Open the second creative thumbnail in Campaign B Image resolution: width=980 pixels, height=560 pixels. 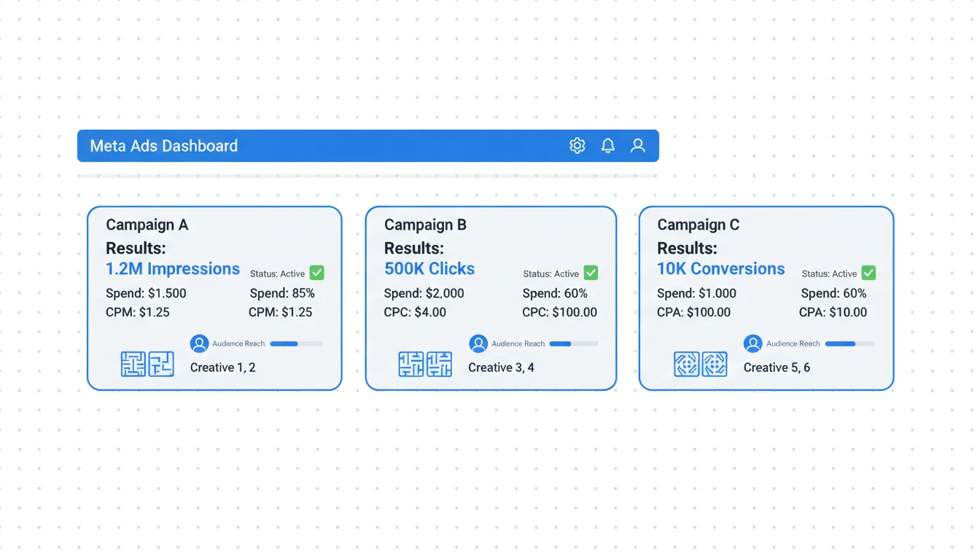pyautogui.click(x=439, y=364)
